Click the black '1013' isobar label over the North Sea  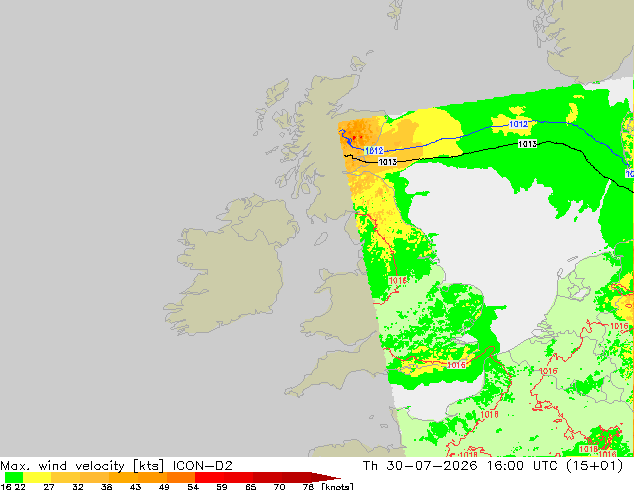point(528,144)
